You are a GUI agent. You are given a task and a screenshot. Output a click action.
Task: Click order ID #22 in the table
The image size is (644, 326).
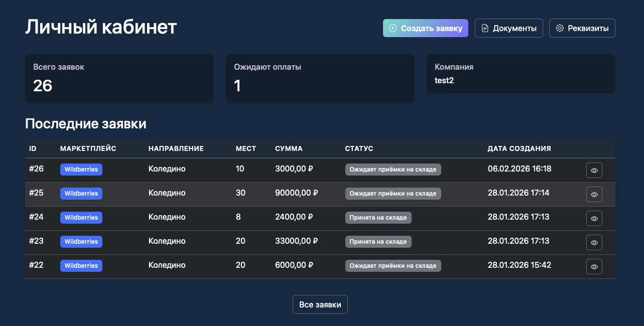point(36,265)
